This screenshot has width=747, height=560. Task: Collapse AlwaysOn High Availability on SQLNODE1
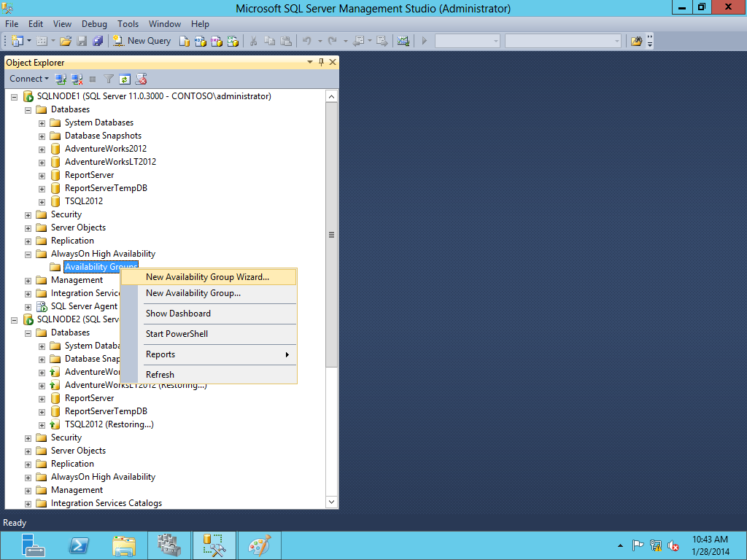(28, 254)
